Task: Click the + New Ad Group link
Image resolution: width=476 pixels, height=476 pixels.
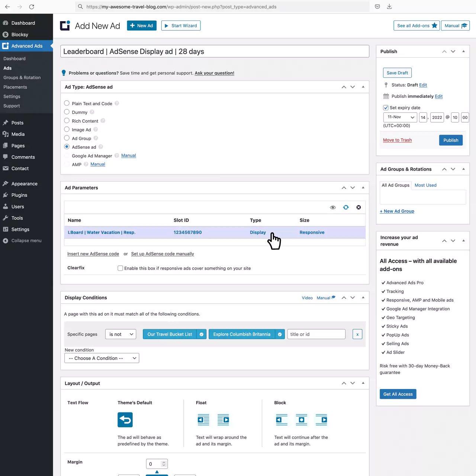Action: pos(397,211)
